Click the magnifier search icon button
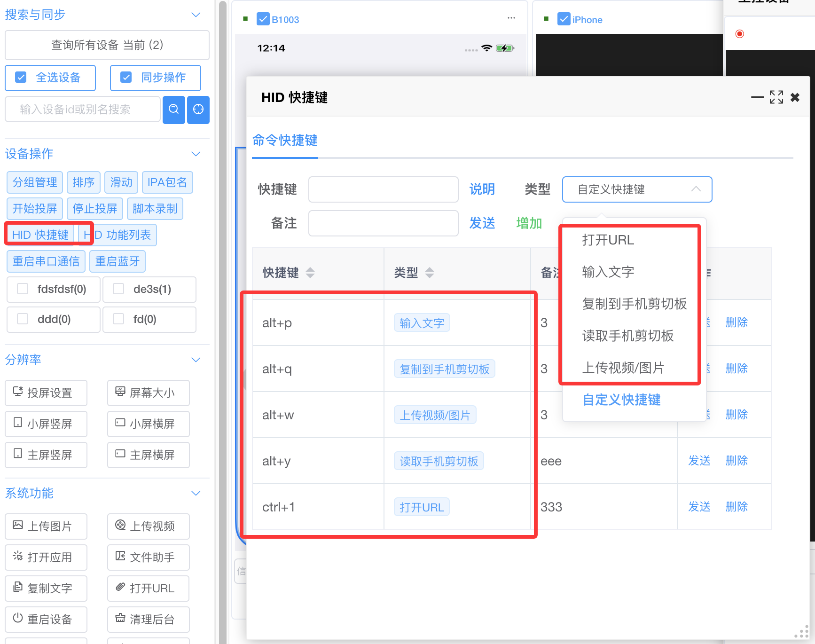The width and height of the screenshot is (815, 644). (173, 110)
